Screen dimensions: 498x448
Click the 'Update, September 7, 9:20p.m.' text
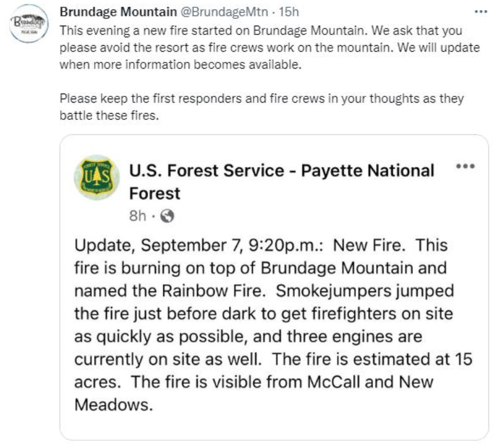198,246
